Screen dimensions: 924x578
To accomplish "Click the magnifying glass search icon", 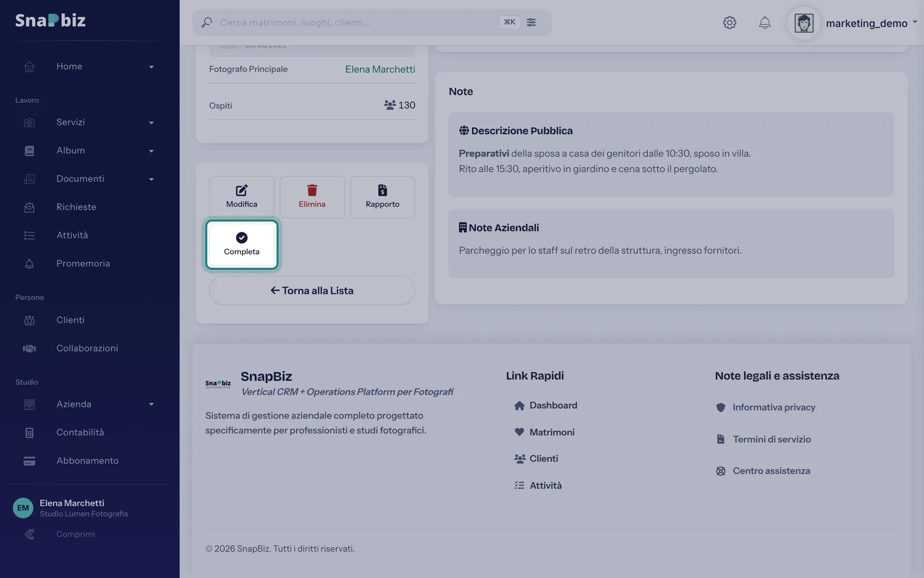I will 206,23.
